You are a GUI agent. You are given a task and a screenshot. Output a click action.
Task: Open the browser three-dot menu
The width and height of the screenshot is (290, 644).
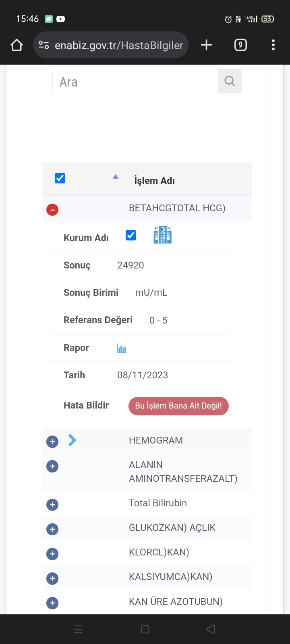click(273, 45)
